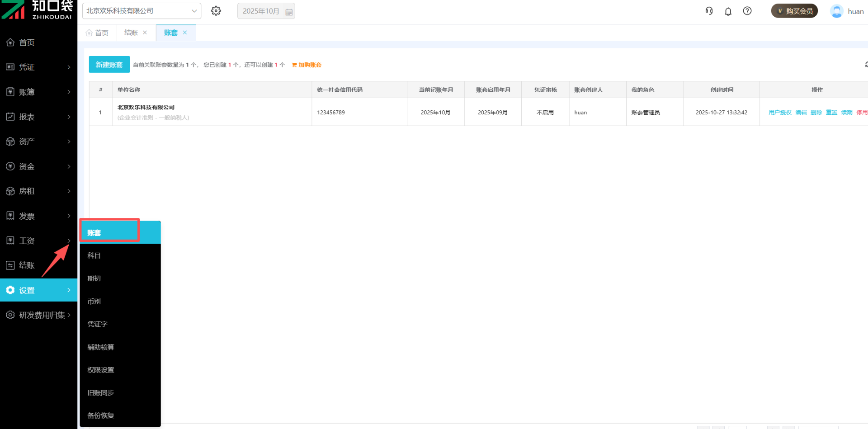Select 备份恢复 in the settings submenu
This screenshot has width=868, height=429.
tap(101, 415)
